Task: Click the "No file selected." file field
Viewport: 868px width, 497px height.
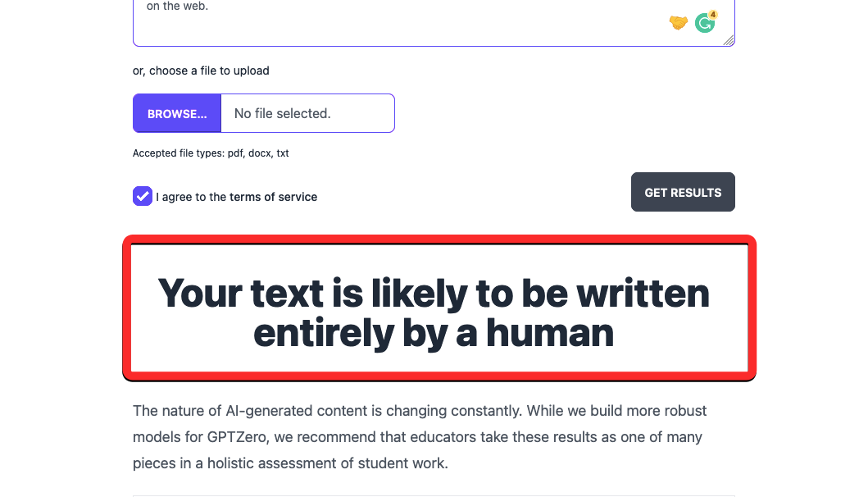Action: pyautogui.click(x=307, y=113)
